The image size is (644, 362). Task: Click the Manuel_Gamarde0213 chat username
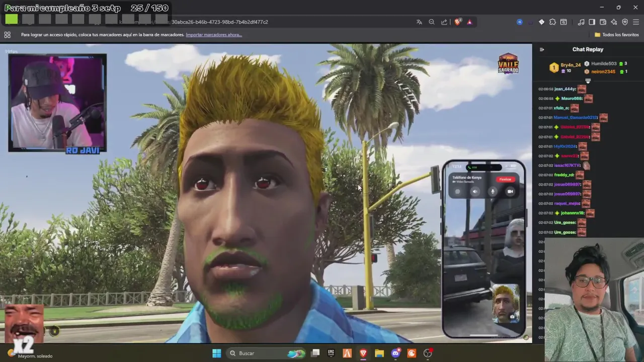click(x=575, y=118)
